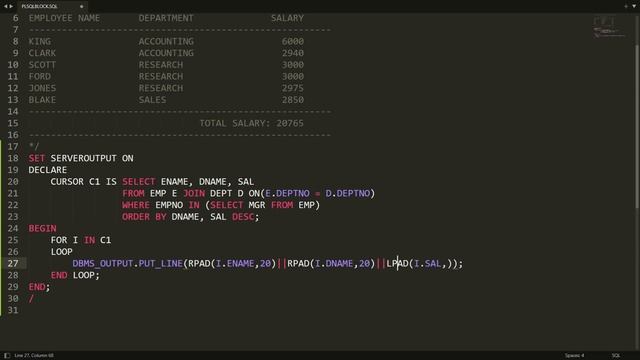
Task: Click salary value 2975
Action: point(293,88)
